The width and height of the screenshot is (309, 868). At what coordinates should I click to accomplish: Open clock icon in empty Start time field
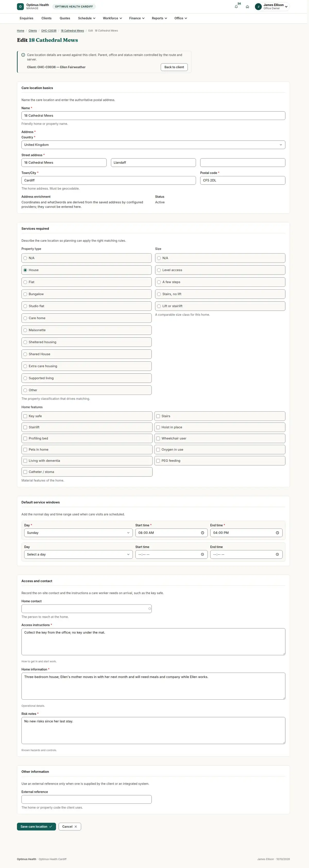click(202, 554)
